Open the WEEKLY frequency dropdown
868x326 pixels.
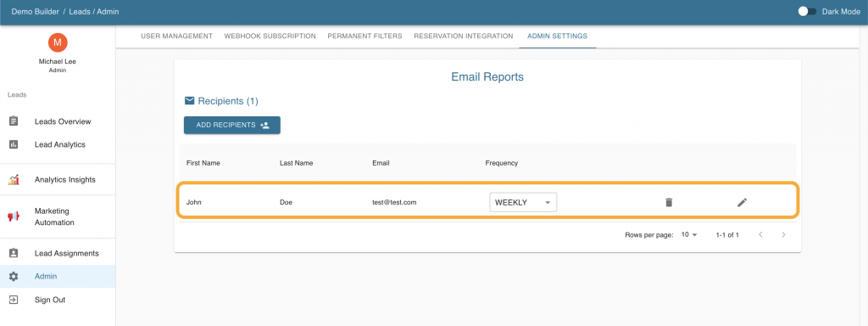tap(523, 202)
